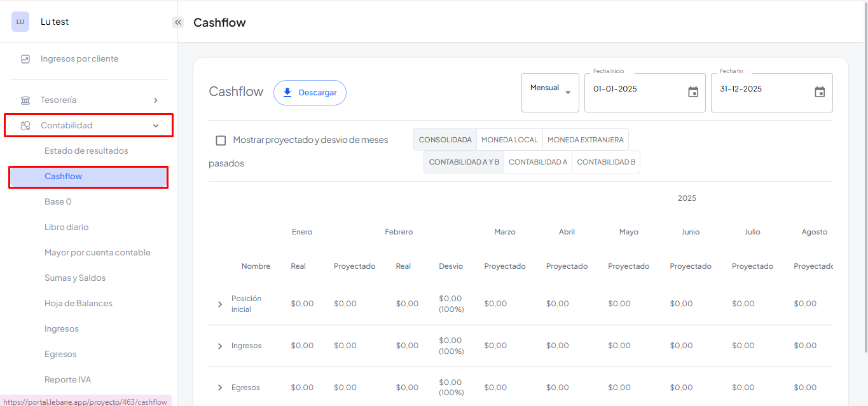Open the Mensual period dropdown
This screenshot has height=406, width=868.
click(x=550, y=92)
